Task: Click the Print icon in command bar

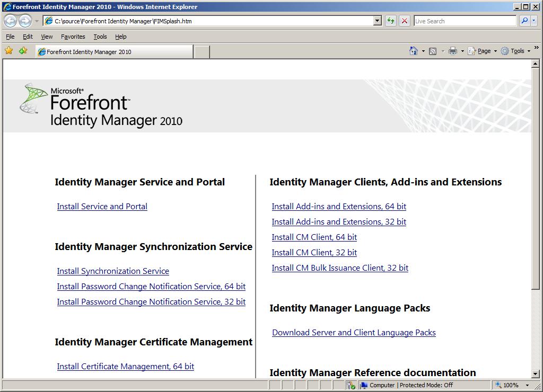Action: pyautogui.click(x=453, y=51)
